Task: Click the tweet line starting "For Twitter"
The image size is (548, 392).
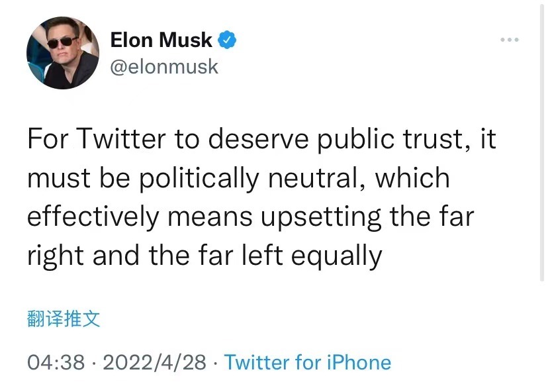Action: 262,139
